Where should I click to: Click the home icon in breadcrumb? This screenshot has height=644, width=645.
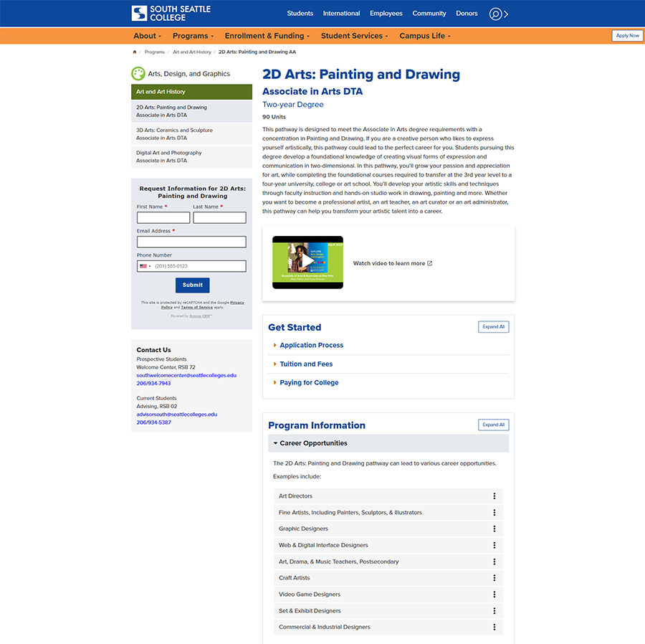coord(135,52)
